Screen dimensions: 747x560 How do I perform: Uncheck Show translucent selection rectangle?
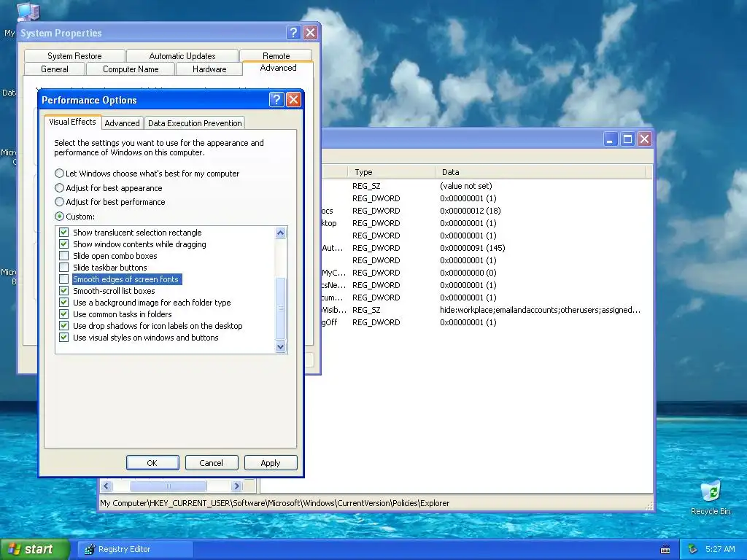pyautogui.click(x=64, y=233)
